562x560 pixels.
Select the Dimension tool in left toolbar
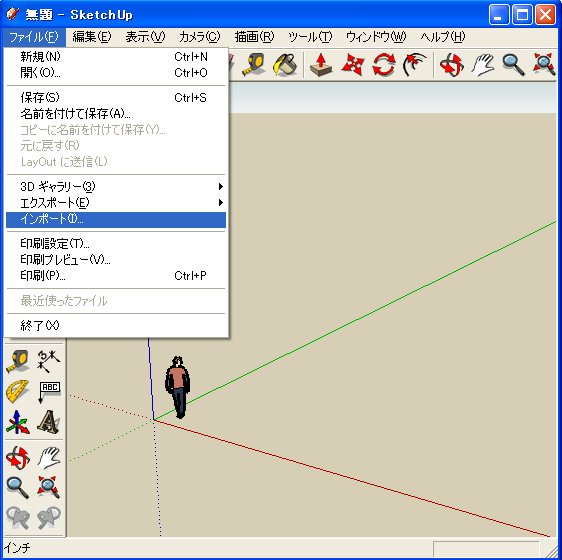point(49,360)
